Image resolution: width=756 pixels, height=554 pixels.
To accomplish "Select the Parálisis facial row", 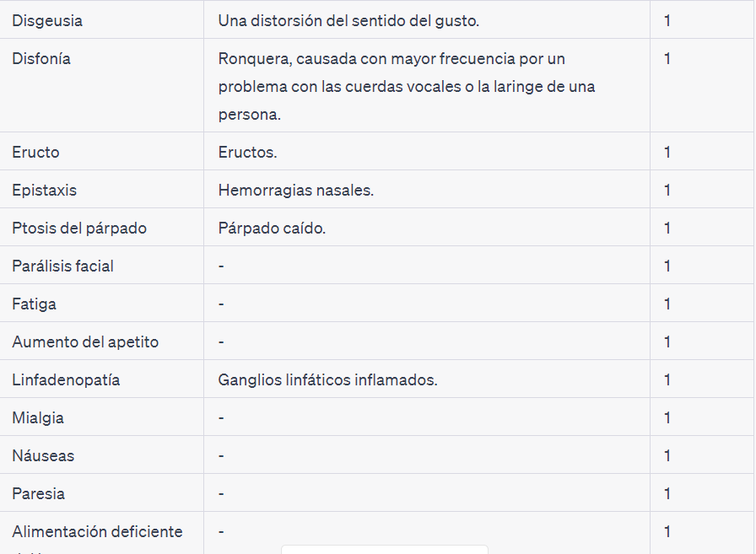I will tap(376, 265).
